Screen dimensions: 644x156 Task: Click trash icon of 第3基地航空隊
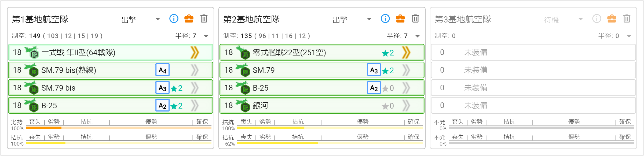pyautogui.click(x=627, y=18)
